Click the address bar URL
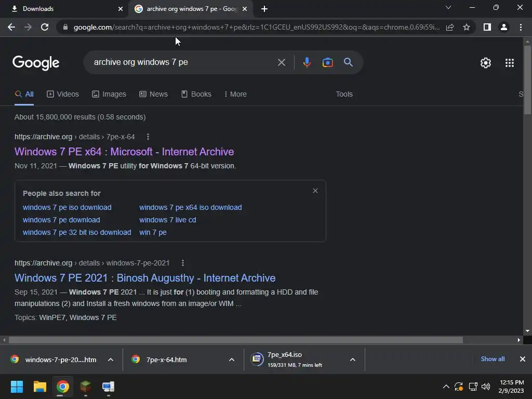 click(x=256, y=27)
